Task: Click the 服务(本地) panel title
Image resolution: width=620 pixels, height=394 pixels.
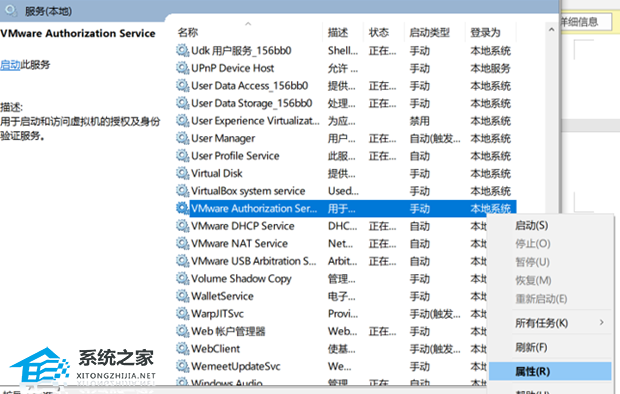Action: point(48,11)
